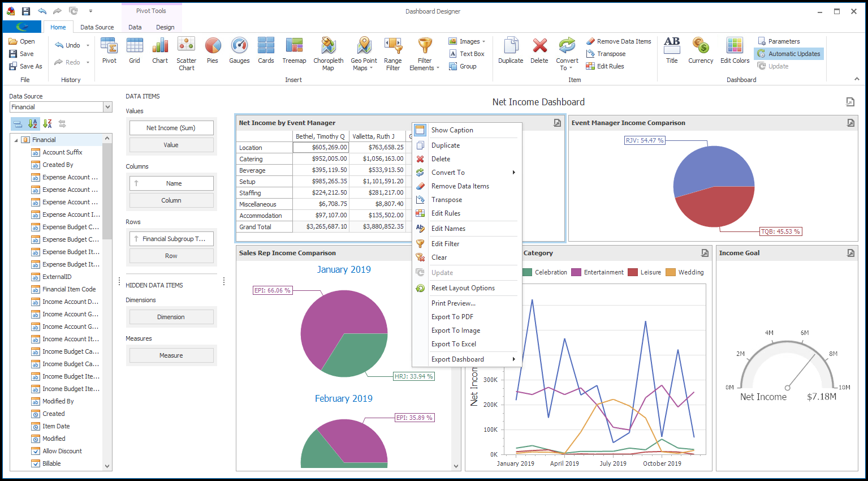Insert a Treemap item
The width and height of the screenshot is (868, 481).
[294, 51]
